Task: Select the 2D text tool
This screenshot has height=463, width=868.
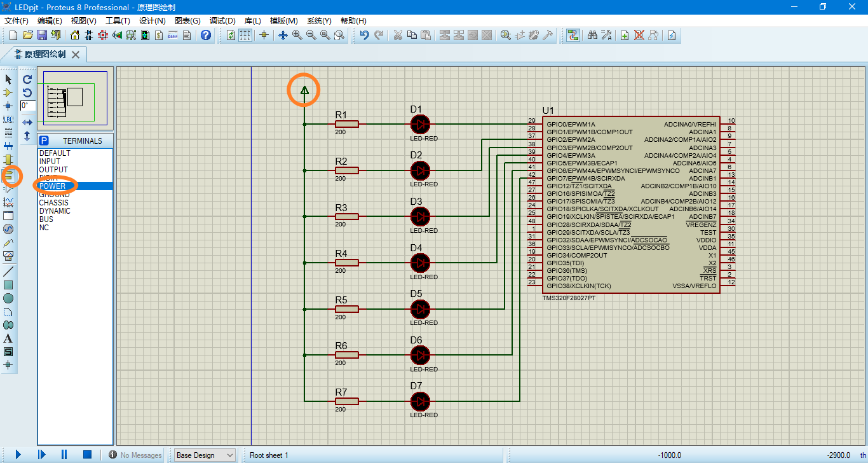Action: point(8,338)
